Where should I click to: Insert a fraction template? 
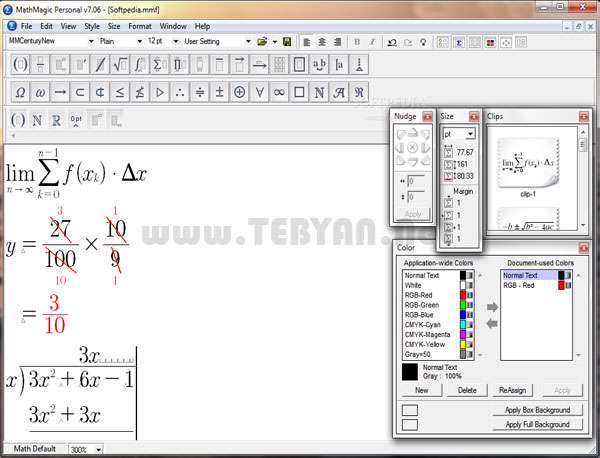(x=40, y=64)
